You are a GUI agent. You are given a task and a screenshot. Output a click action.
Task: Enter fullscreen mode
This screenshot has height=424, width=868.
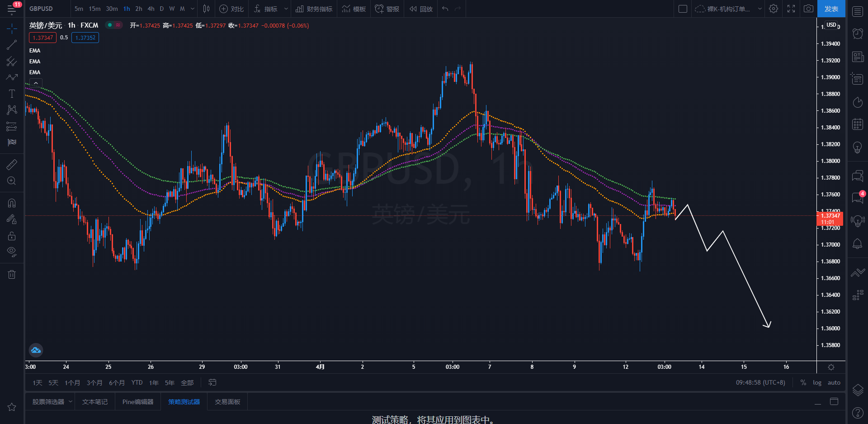pyautogui.click(x=791, y=9)
